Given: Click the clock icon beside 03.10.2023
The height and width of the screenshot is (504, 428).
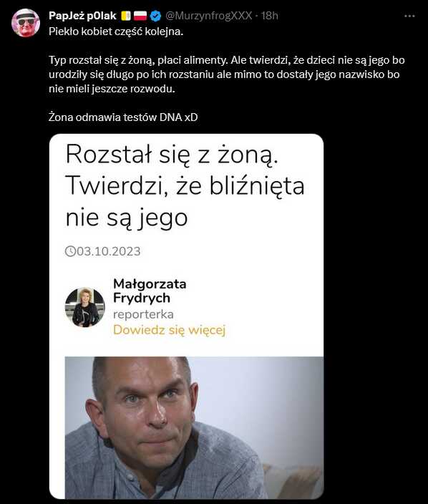Looking at the screenshot, I should click(x=70, y=251).
